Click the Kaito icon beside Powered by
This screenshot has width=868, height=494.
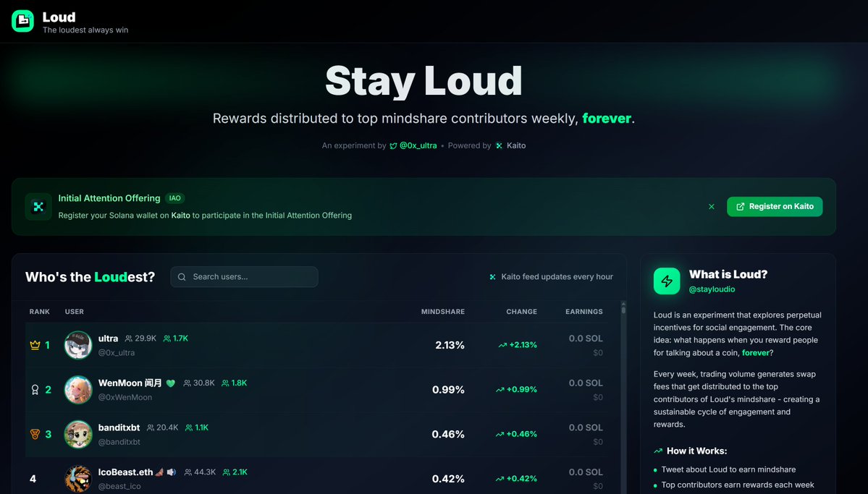[x=499, y=145]
